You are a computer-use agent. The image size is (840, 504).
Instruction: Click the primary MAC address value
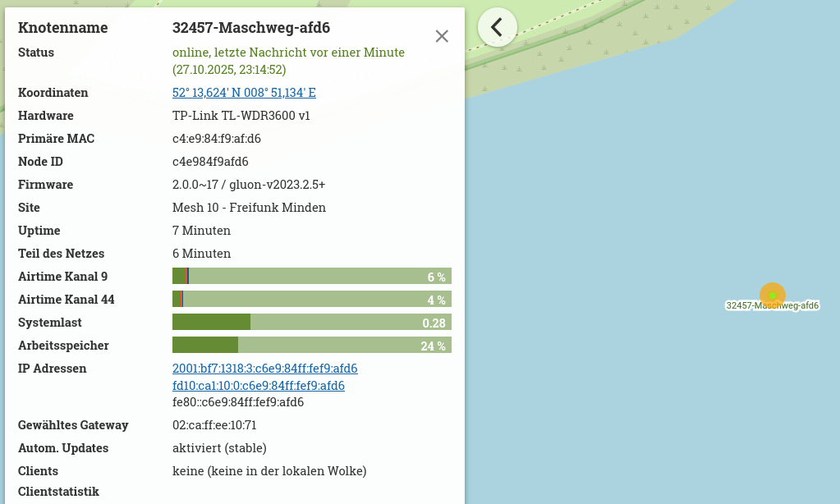pos(217,139)
